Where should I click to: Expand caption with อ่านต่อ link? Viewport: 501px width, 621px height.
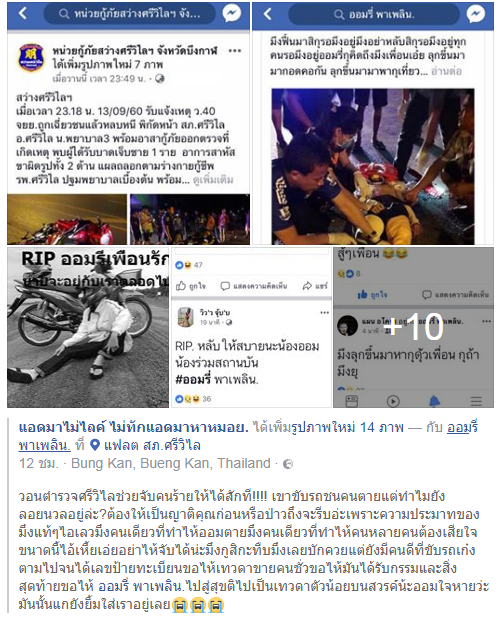pyautogui.click(x=446, y=71)
